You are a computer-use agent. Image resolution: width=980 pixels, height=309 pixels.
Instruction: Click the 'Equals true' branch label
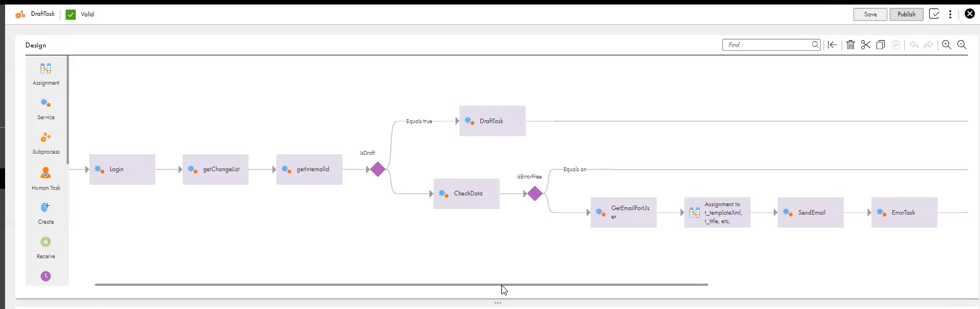point(419,121)
